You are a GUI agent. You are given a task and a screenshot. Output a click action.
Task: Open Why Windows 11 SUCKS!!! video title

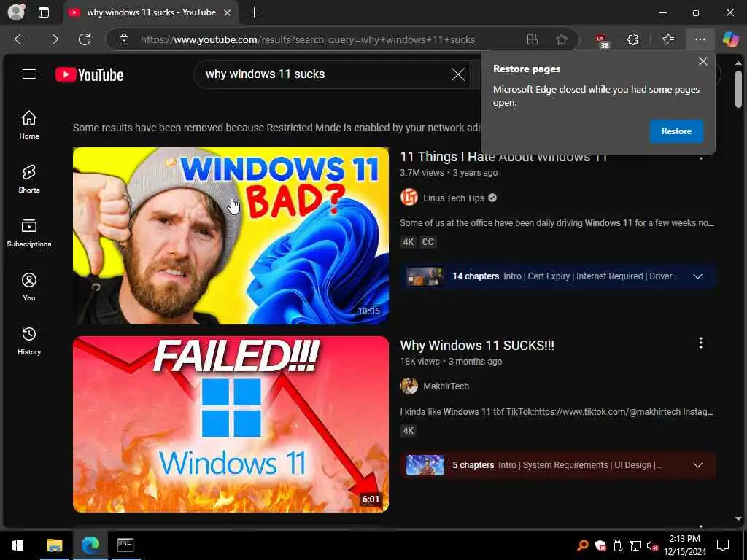(x=477, y=345)
